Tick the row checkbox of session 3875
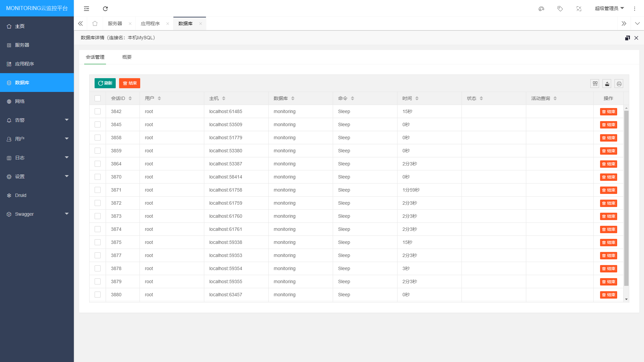This screenshot has height=362, width=644. pos(98,242)
